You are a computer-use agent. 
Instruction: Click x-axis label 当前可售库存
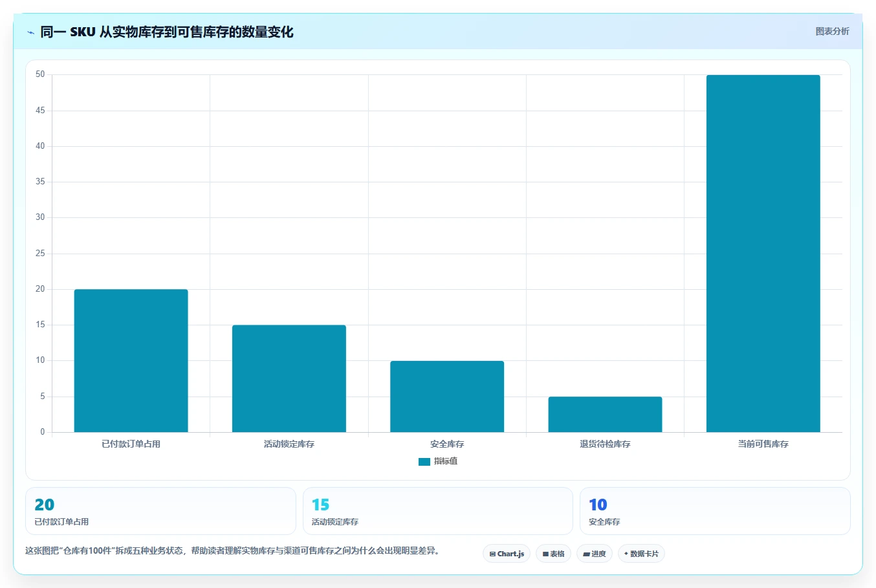pyautogui.click(x=763, y=444)
